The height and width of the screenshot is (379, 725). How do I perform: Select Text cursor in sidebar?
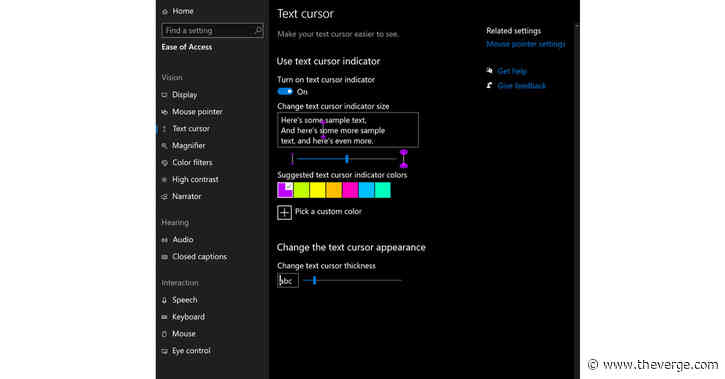click(x=190, y=129)
